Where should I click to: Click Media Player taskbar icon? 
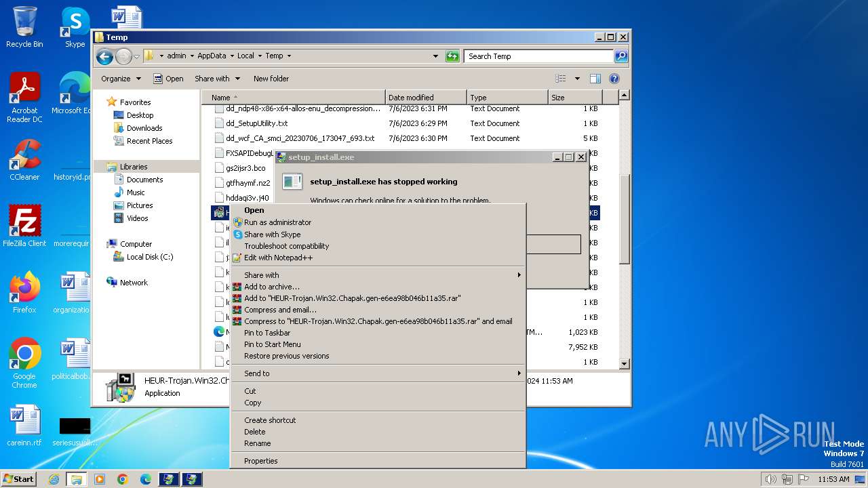click(100, 479)
